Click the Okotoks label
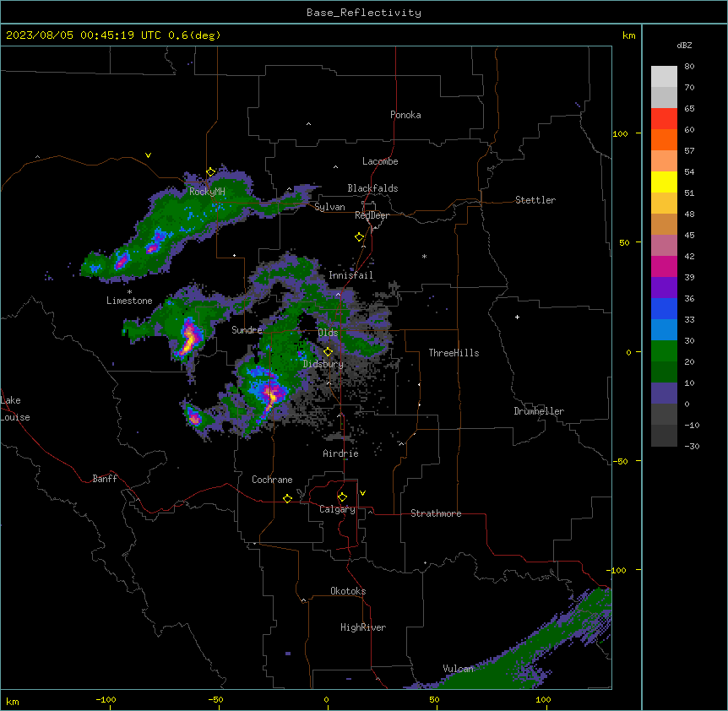The width and height of the screenshot is (728, 711). tap(348, 591)
